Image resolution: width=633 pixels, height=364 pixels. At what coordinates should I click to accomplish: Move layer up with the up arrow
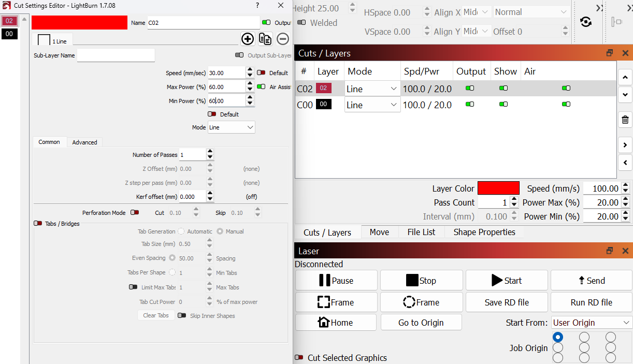(625, 78)
